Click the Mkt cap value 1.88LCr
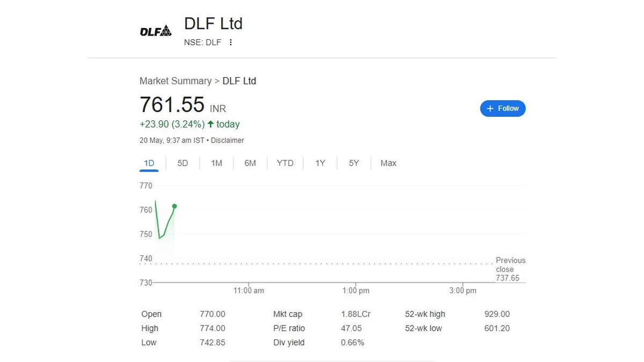This screenshot has height=362, width=644. (356, 314)
